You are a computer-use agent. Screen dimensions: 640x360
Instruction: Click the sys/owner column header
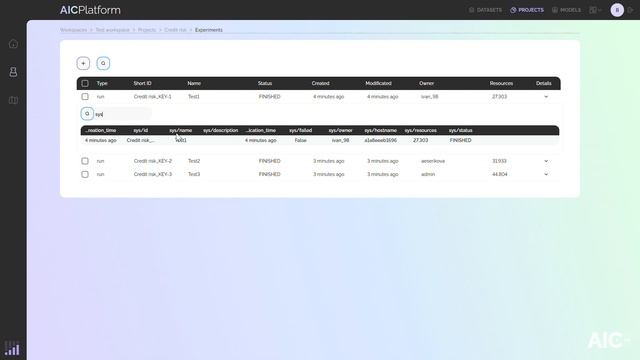tap(340, 130)
